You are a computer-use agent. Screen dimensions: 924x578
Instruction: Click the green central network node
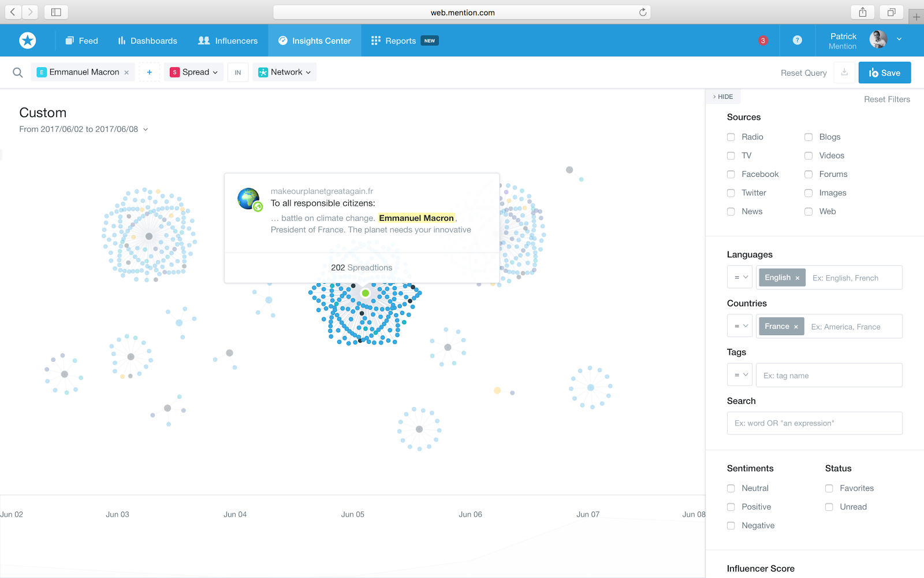click(x=365, y=293)
